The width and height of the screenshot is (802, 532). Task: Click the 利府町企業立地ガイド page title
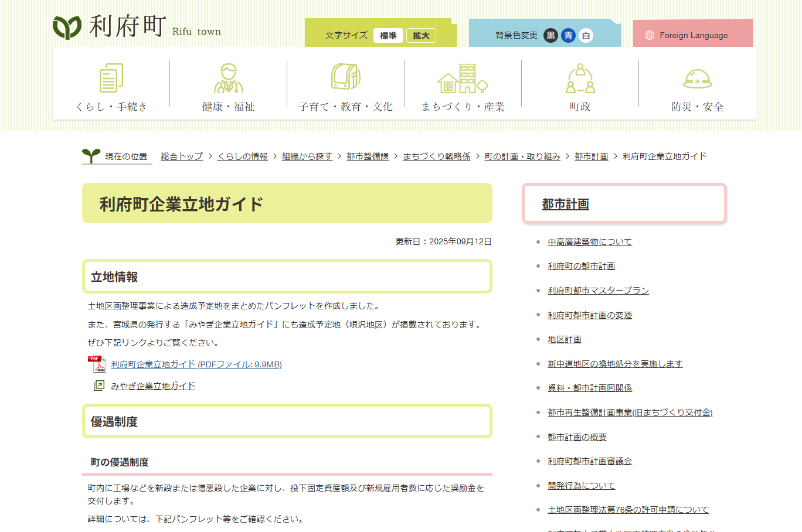(x=181, y=204)
